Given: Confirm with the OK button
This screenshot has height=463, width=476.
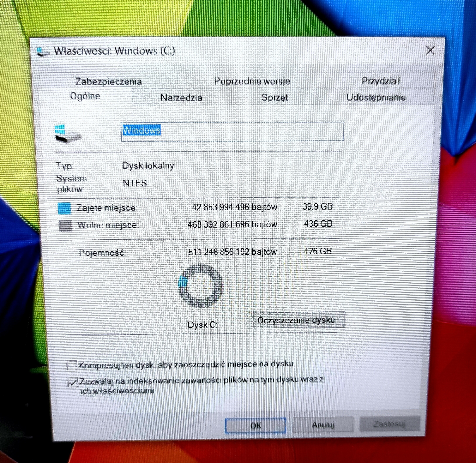Looking at the screenshot, I should pos(256,425).
